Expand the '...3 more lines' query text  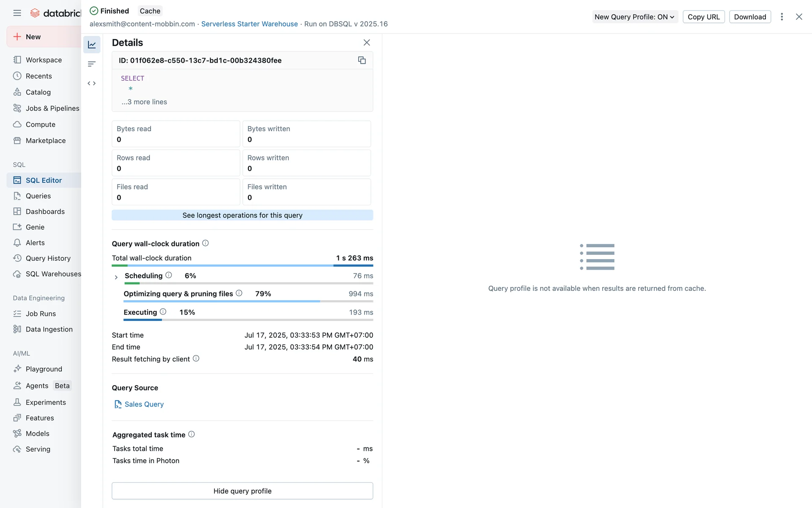pos(144,102)
